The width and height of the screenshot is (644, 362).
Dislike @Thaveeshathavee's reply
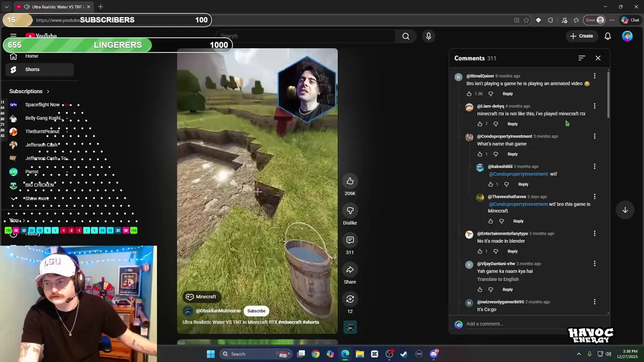(x=501, y=221)
